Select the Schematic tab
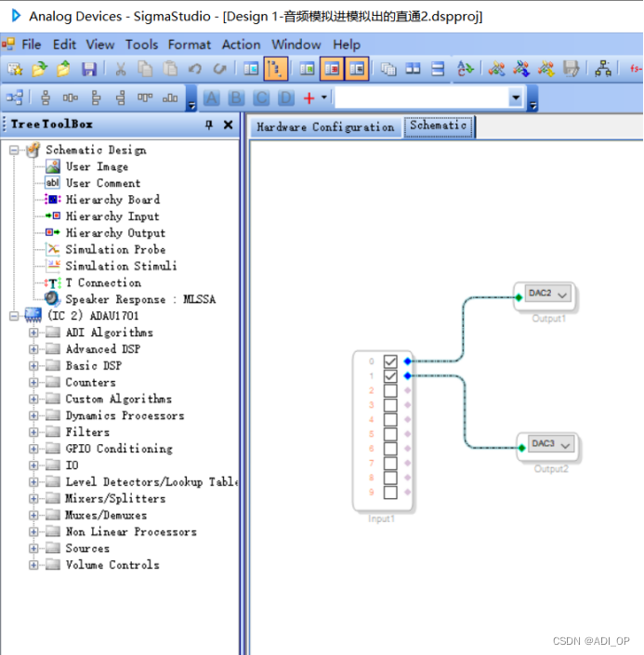The image size is (644, 655). click(x=438, y=126)
